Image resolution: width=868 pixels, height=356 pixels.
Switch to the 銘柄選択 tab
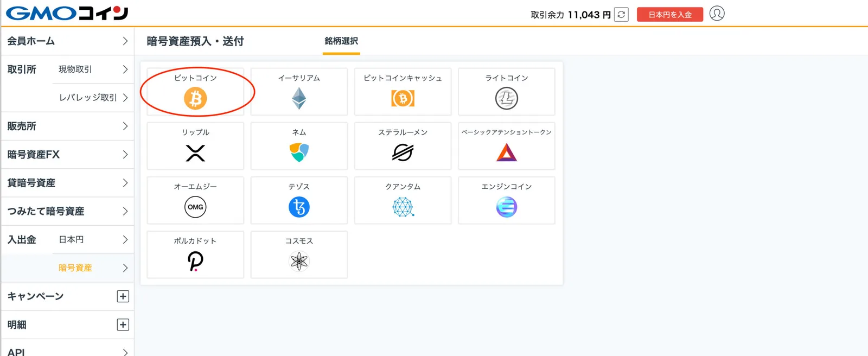point(341,41)
